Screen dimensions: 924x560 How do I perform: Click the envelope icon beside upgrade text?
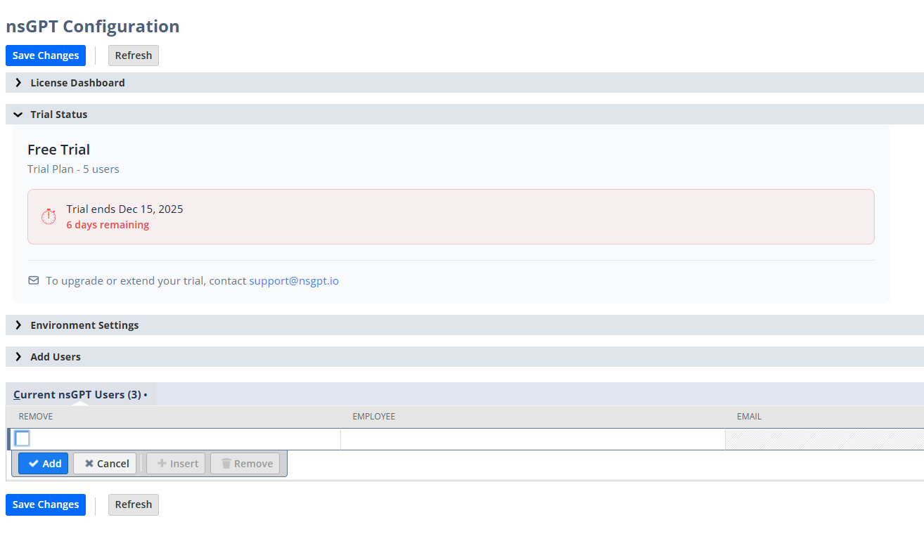tap(34, 280)
